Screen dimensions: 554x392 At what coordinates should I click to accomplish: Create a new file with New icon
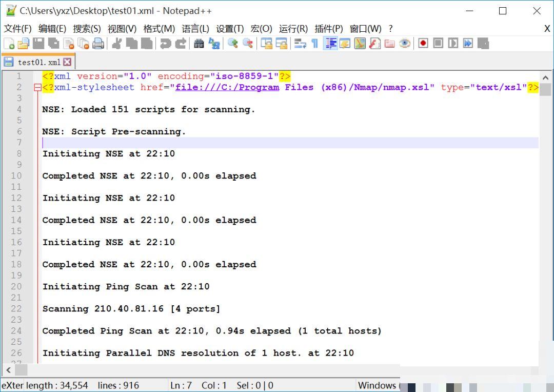9,44
